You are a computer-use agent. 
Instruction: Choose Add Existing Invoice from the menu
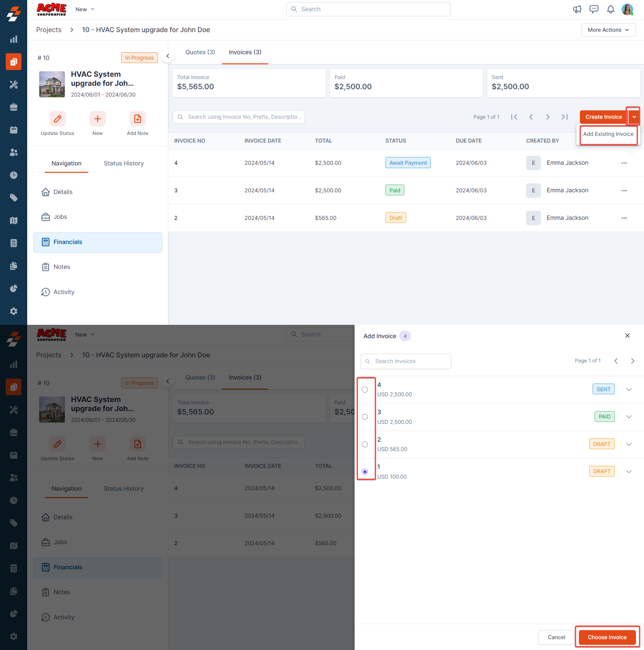click(608, 134)
